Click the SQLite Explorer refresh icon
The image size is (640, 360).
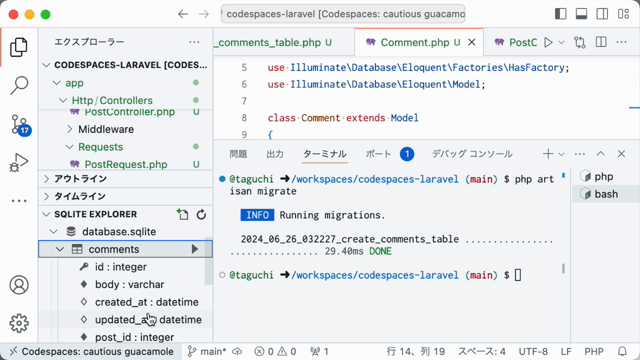201,214
